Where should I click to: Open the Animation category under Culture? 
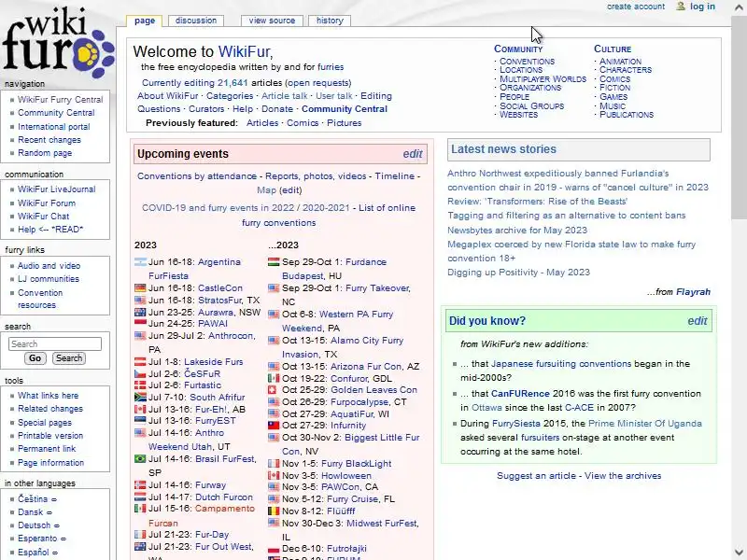click(x=620, y=62)
